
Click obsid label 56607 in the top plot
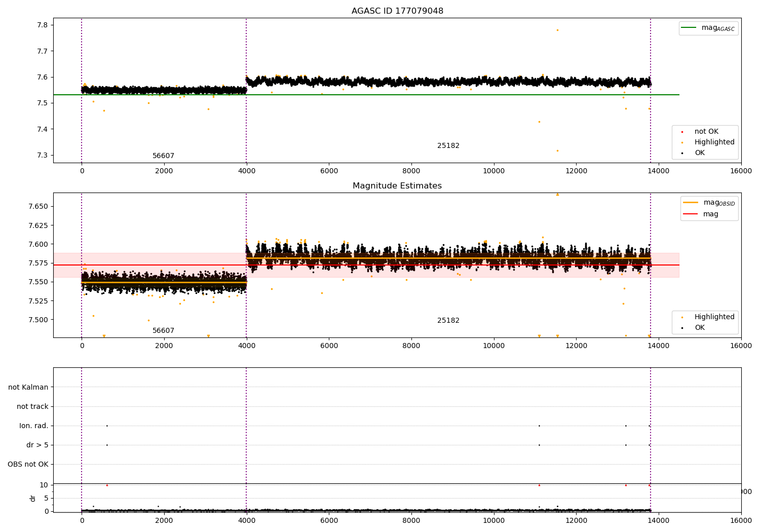163,156
